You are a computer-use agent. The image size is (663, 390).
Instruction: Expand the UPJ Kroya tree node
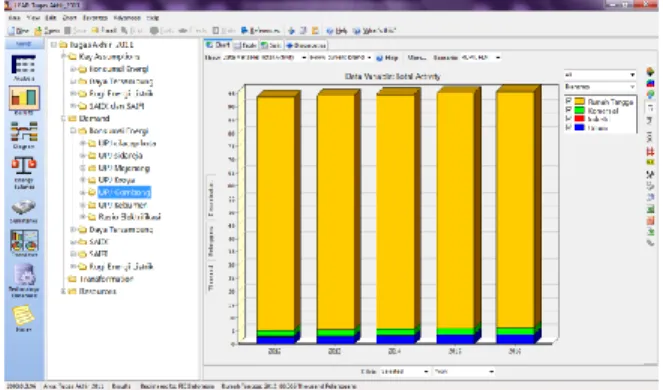[x=83, y=180]
